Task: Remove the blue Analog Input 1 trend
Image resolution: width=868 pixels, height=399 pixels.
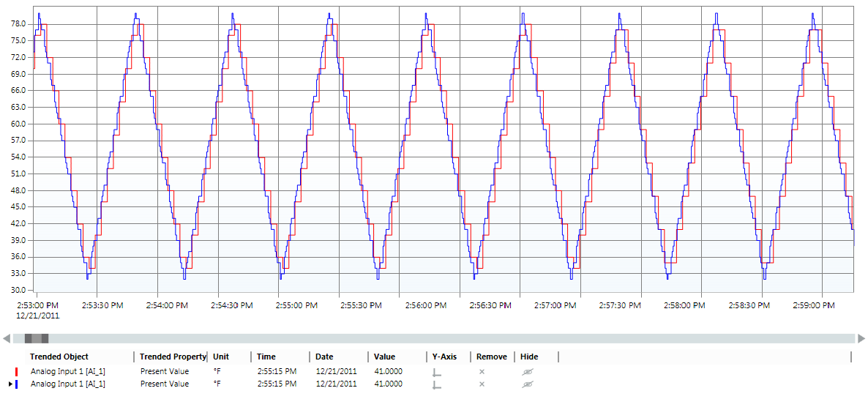Action: tap(482, 384)
